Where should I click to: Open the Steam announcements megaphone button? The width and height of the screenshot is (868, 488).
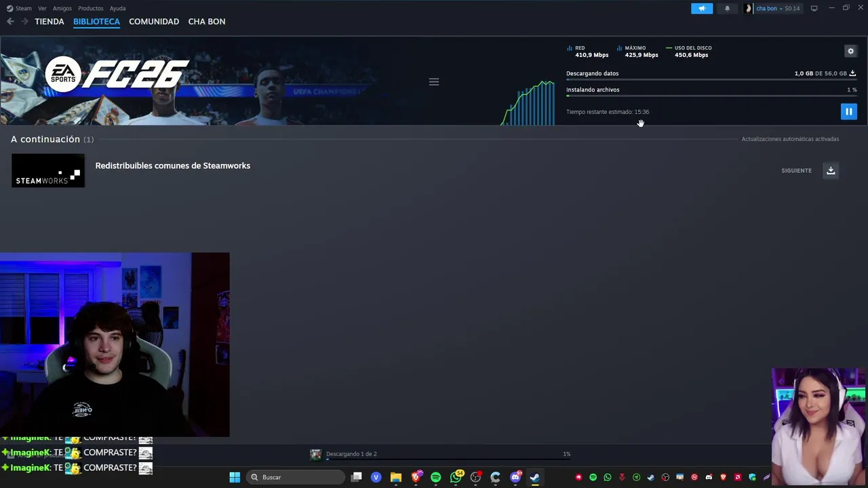(702, 8)
